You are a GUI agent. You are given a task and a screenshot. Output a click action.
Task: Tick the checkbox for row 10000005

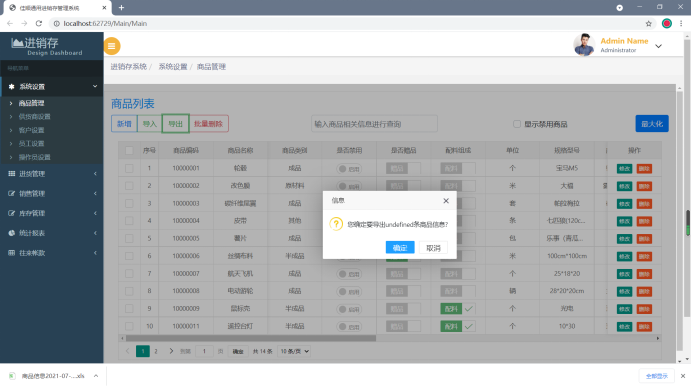[129, 238]
